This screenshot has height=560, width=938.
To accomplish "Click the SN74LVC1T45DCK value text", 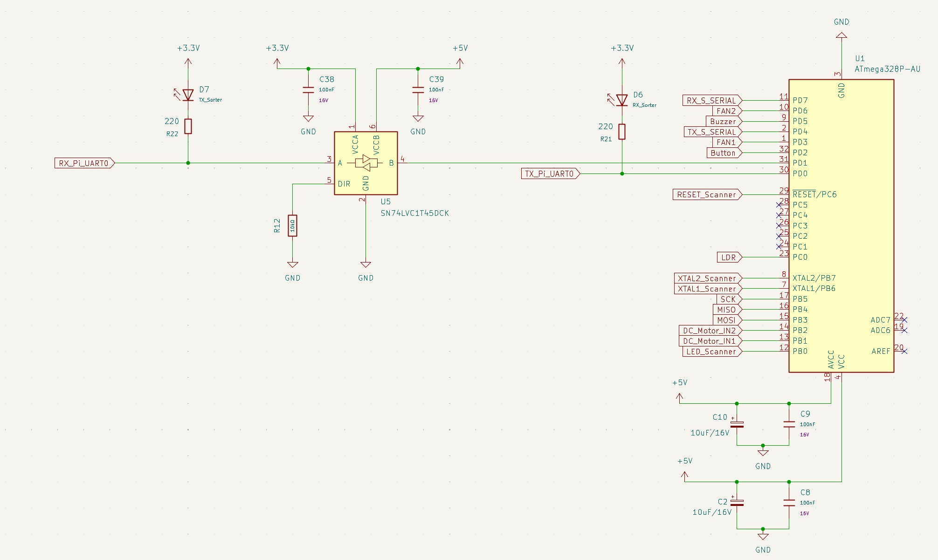I will coord(414,213).
